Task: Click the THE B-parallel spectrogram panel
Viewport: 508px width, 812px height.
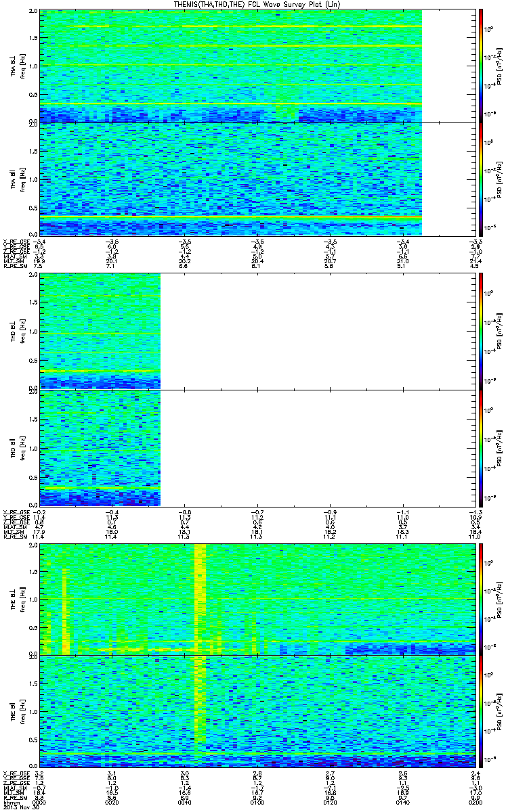Action: [x=256, y=711]
